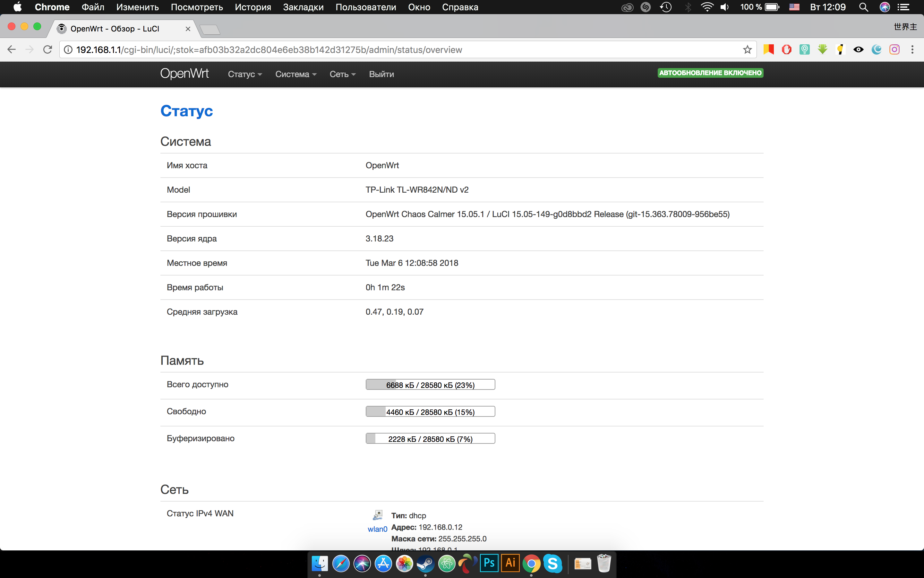Bookmark page with star icon
The width and height of the screenshot is (924, 578).
tap(747, 50)
